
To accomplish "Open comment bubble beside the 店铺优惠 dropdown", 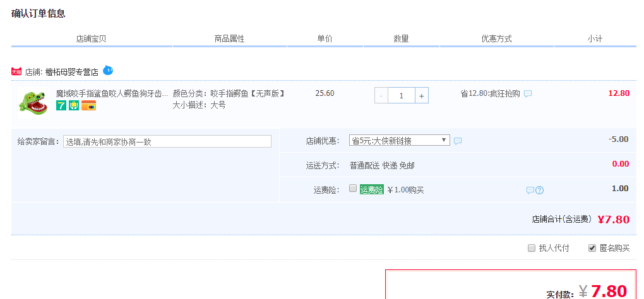I will [x=458, y=141].
